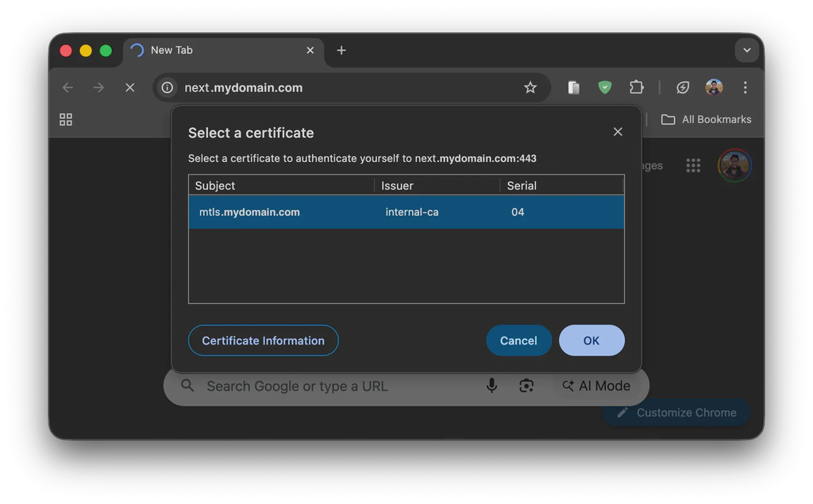Open the Extensions puzzle piece icon
Viewport: 813px width, 504px height.
point(636,87)
